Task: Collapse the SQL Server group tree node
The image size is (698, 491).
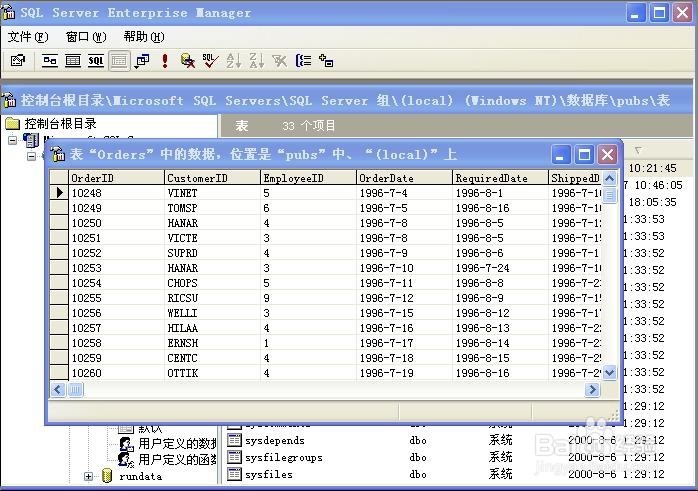Action: 31,156
